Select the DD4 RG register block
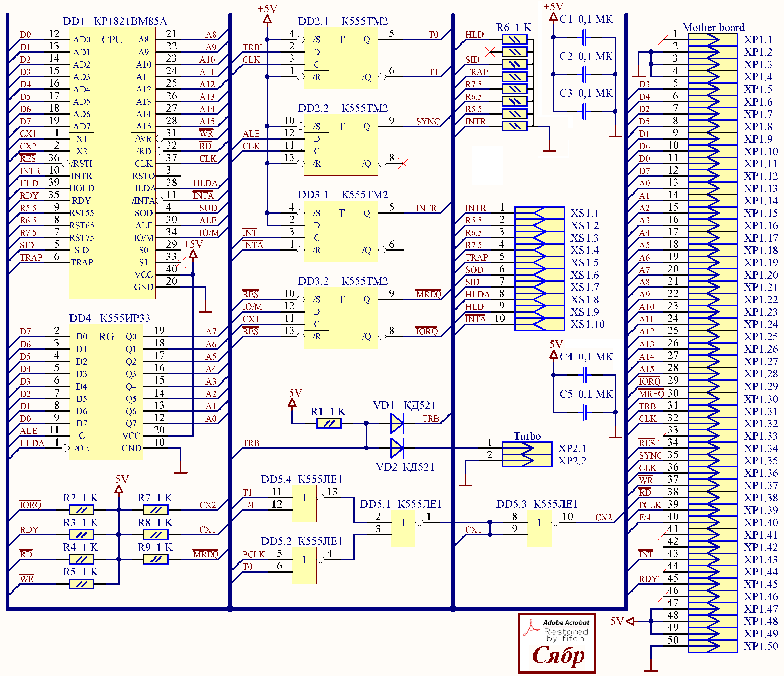The width and height of the screenshot is (784, 676). [x=106, y=392]
